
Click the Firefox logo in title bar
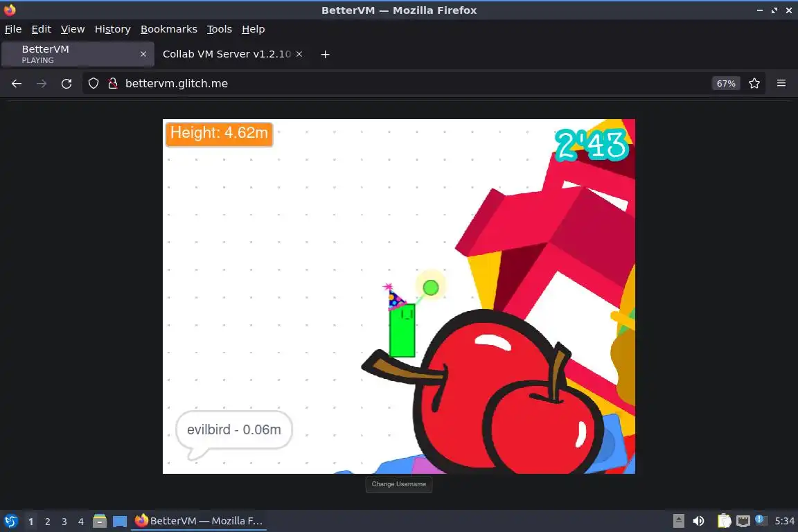click(10, 10)
